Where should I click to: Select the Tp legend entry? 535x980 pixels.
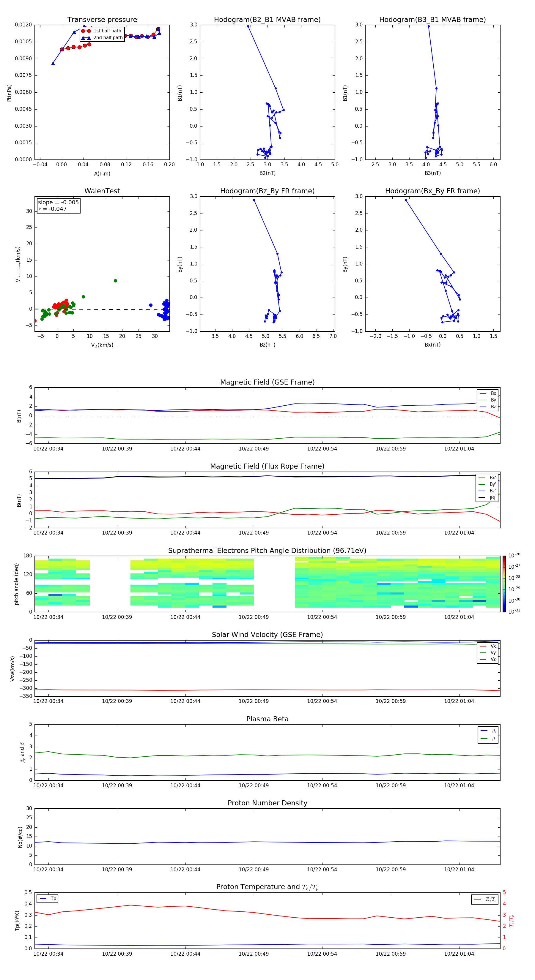click(x=48, y=899)
